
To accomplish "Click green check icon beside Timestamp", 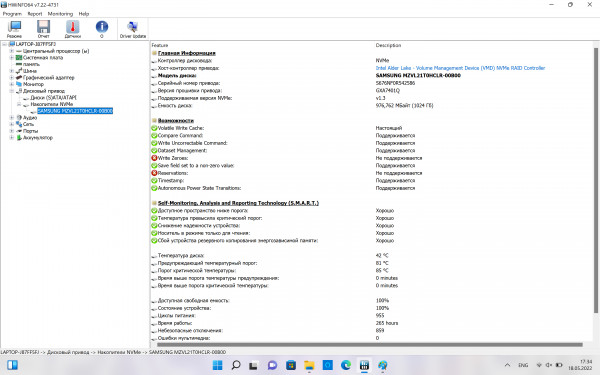I will point(154,181).
